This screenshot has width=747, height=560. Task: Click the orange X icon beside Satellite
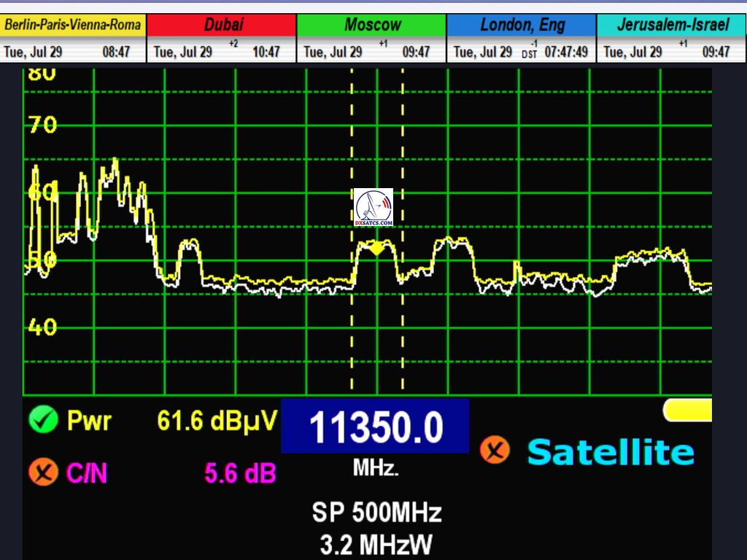click(495, 451)
